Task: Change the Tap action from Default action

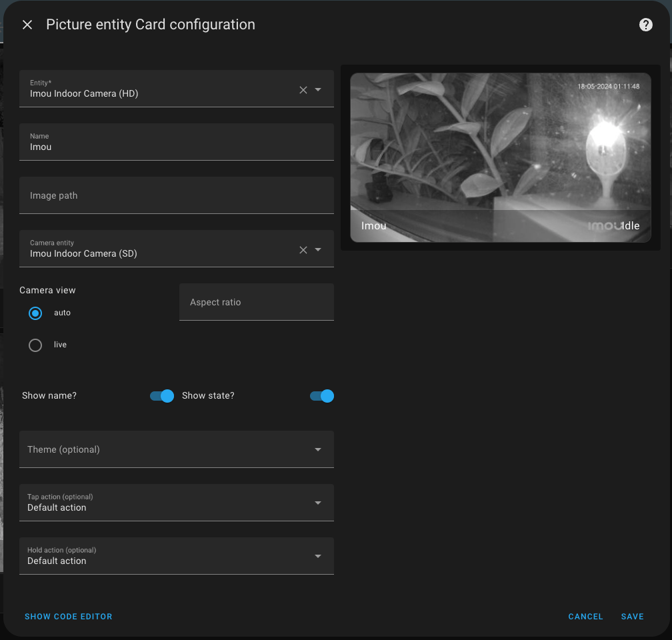Action: pos(318,503)
